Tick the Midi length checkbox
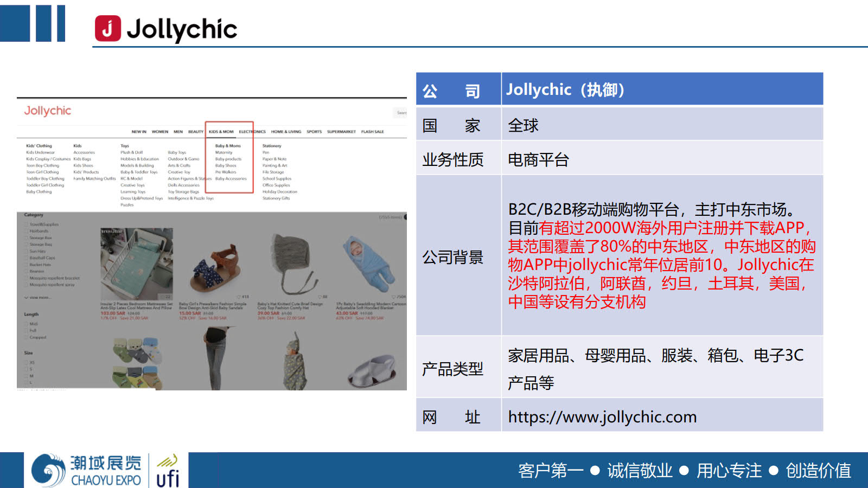 25,324
